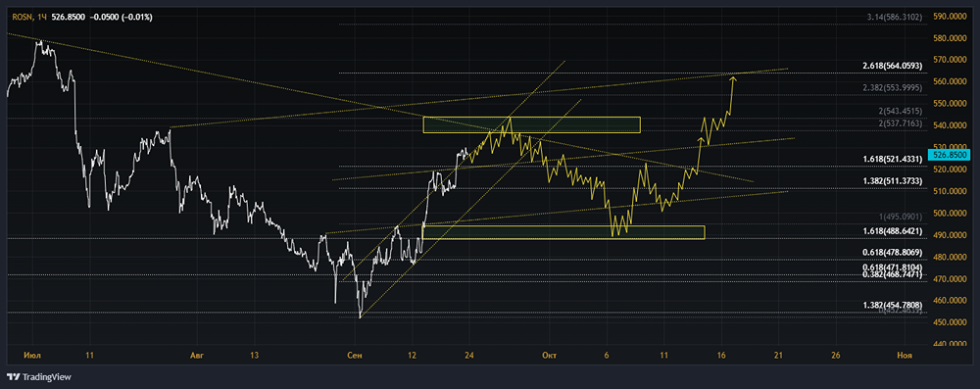This screenshot has width=980, height=389.
Task: Click the 560.0000 price axis label
Action: [x=951, y=81]
